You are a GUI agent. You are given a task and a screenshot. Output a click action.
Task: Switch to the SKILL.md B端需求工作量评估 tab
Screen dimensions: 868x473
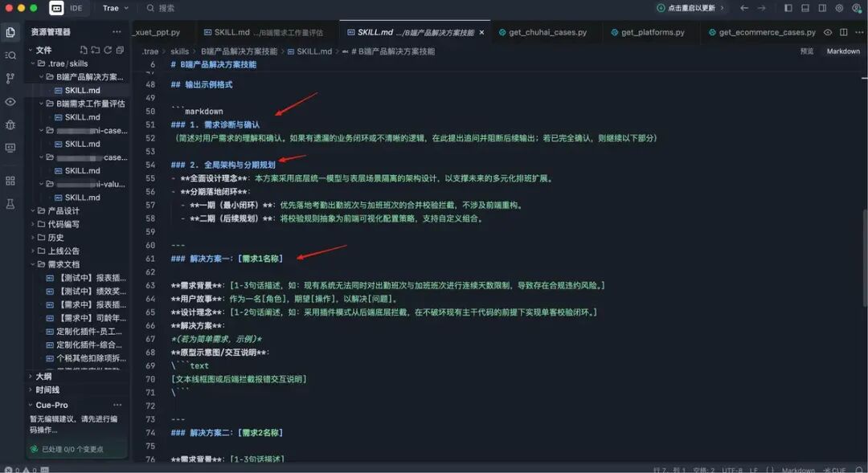264,32
